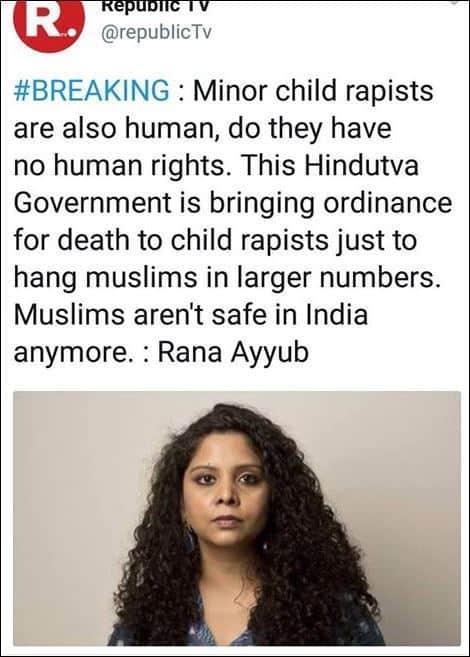Open the @republicTv handle link

[x=157, y=32]
